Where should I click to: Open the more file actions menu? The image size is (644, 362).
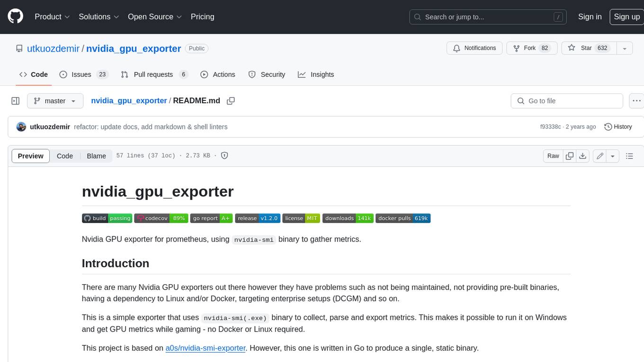pos(636,101)
